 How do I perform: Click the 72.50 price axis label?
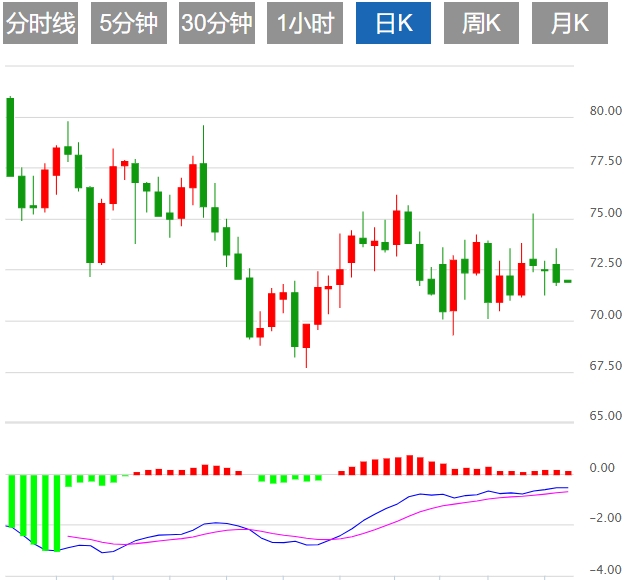click(606, 264)
